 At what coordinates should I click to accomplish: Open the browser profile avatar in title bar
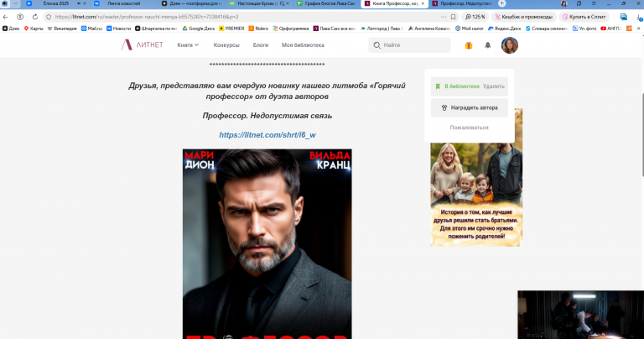(x=563, y=3)
